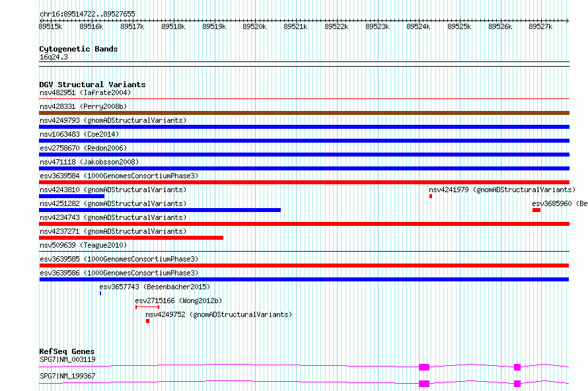Image resolution: width=588 pixels, height=391 pixels.
Task: Click the nsv4237271 gnomAD label
Action: click(113, 231)
